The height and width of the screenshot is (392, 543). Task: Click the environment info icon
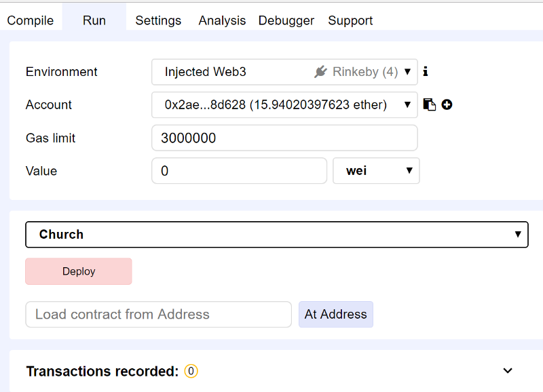tap(426, 71)
